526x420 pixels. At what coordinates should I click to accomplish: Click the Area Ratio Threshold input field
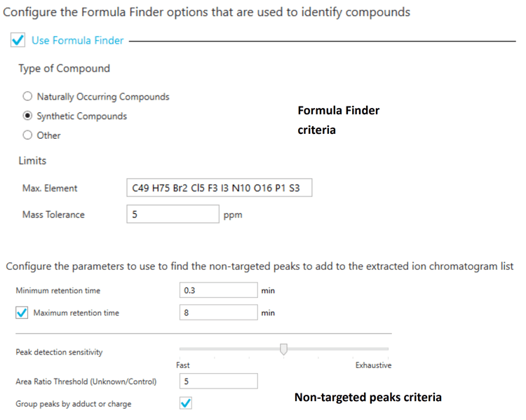pyautogui.click(x=218, y=381)
